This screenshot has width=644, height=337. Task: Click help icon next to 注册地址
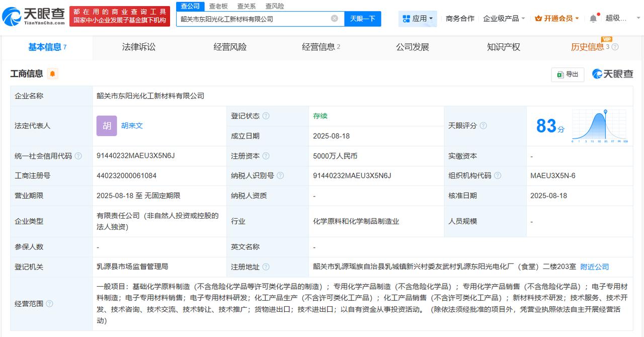[266, 267]
